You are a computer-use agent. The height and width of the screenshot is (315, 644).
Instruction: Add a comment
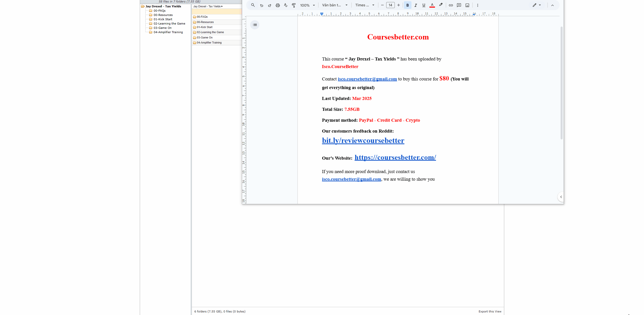coord(459,5)
